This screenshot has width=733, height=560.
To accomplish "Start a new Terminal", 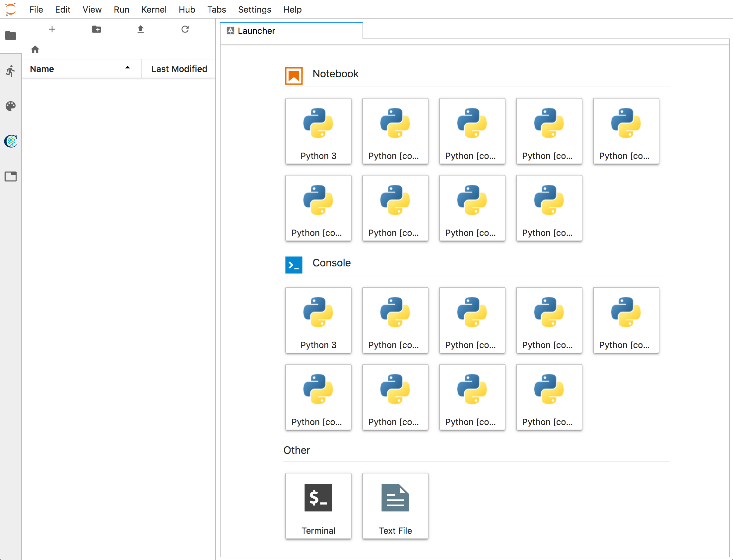I will [318, 506].
